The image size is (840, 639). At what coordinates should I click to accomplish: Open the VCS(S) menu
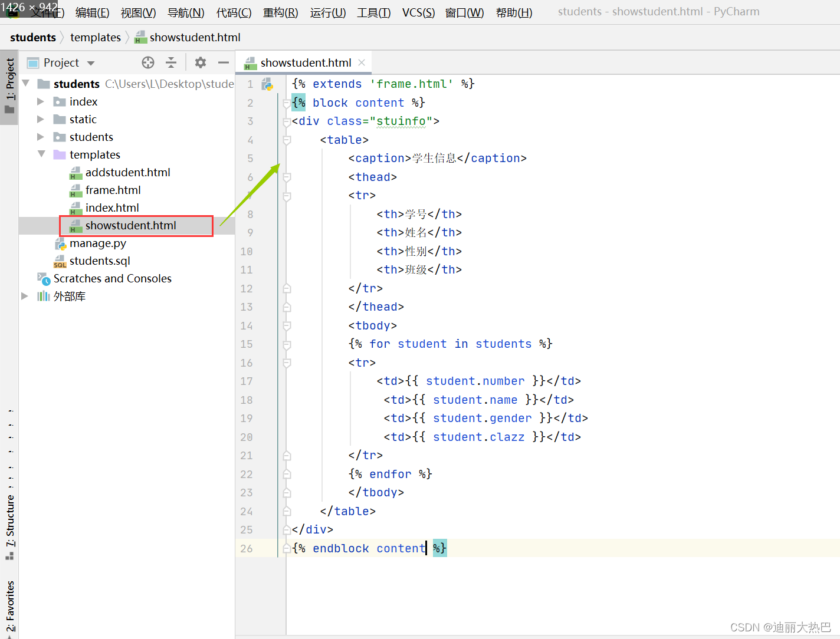(x=418, y=12)
